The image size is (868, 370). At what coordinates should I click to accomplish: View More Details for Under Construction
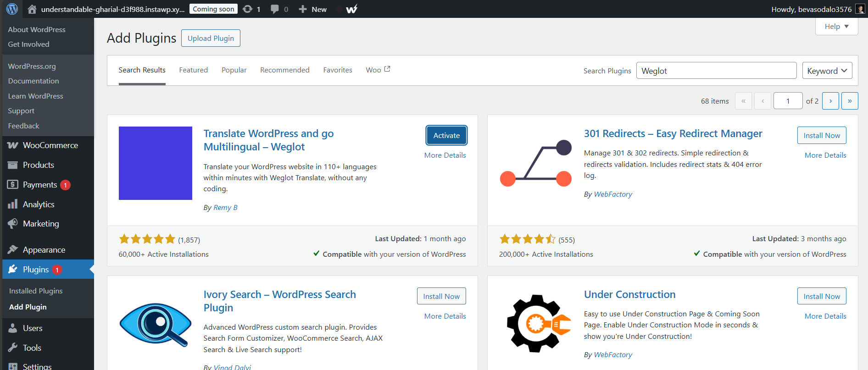point(825,316)
